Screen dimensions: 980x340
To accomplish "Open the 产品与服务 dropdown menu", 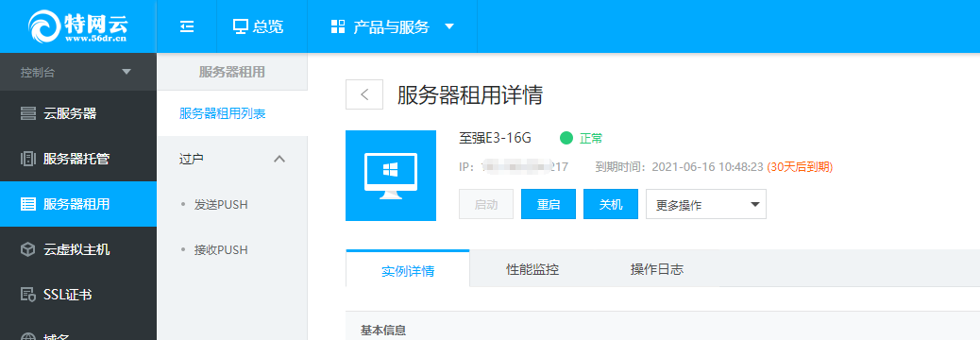I will coord(392,26).
